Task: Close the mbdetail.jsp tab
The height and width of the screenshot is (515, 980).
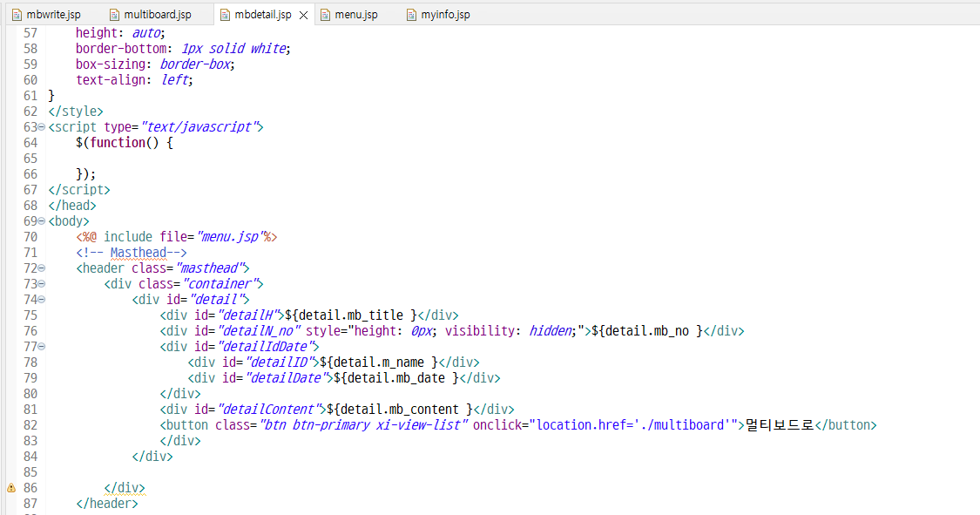Action: pos(304,15)
